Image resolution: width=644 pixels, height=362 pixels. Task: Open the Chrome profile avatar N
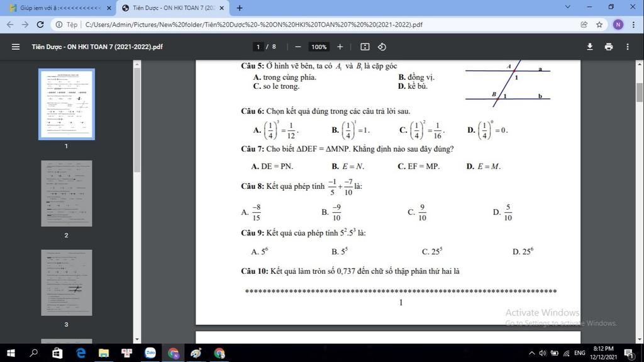click(618, 25)
